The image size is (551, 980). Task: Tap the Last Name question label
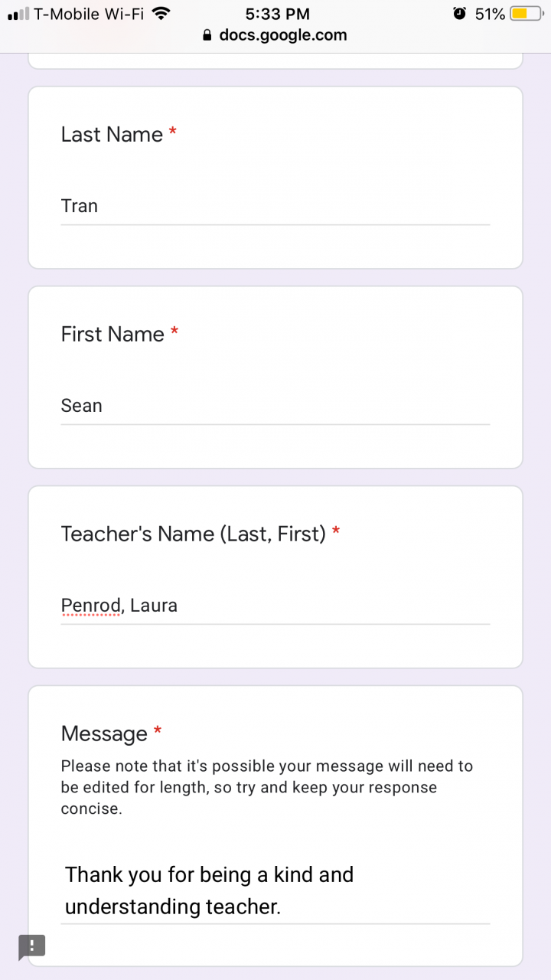pos(112,135)
